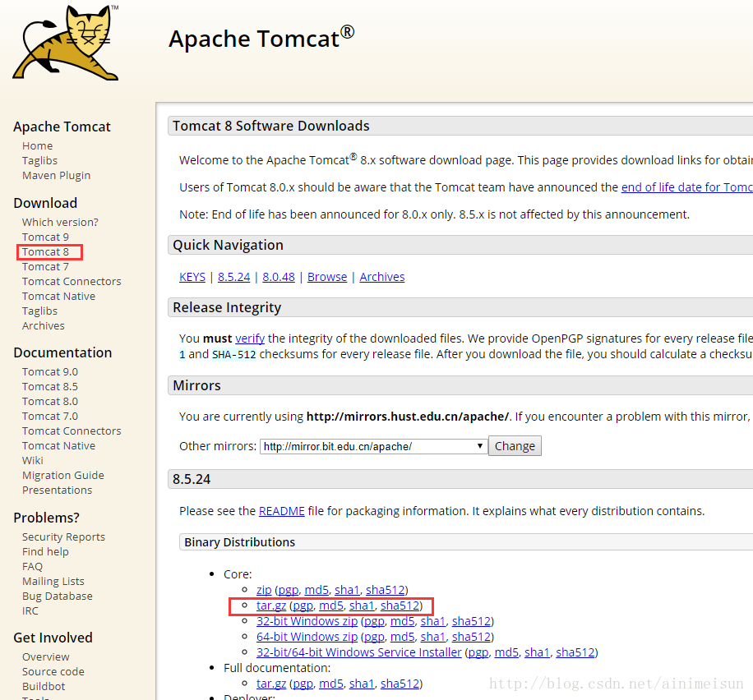Open sha512 for the 32-bit Windows zip
This screenshot has width=753, height=700.
tap(471, 621)
